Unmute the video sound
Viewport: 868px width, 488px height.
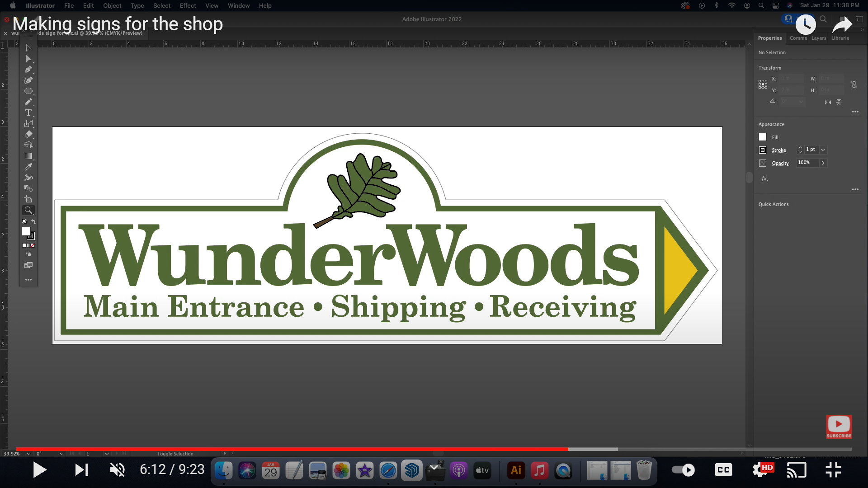point(118,470)
